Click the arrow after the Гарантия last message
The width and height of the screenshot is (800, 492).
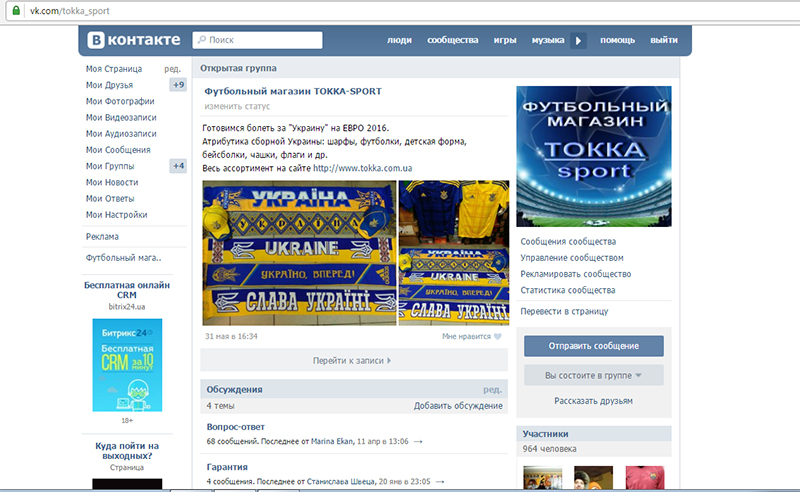(440, 482)
